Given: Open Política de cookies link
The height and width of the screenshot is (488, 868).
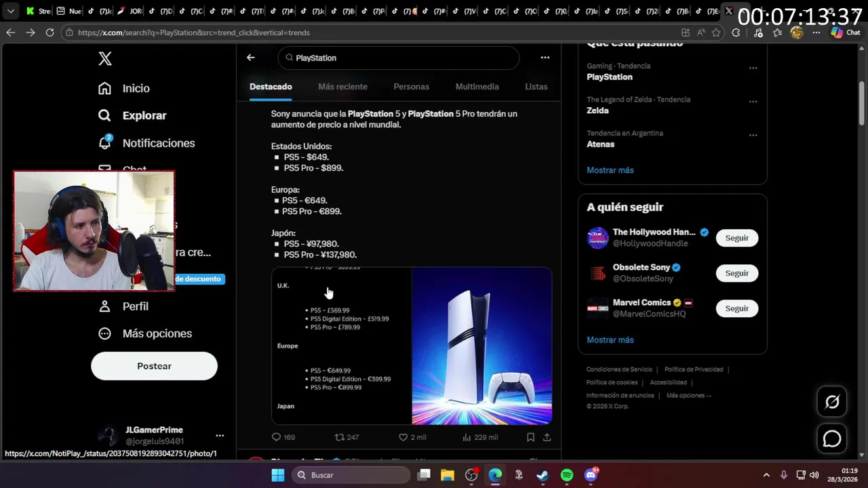Looking at the screenshot, I should coord(612,382).
